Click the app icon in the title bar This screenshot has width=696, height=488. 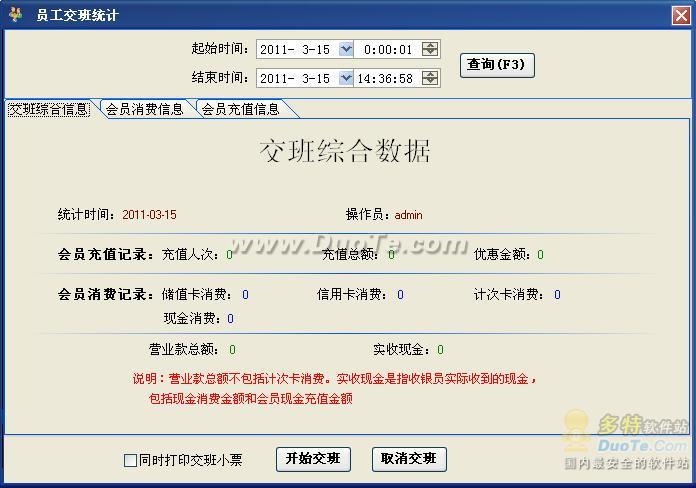[x=14, y=15]
